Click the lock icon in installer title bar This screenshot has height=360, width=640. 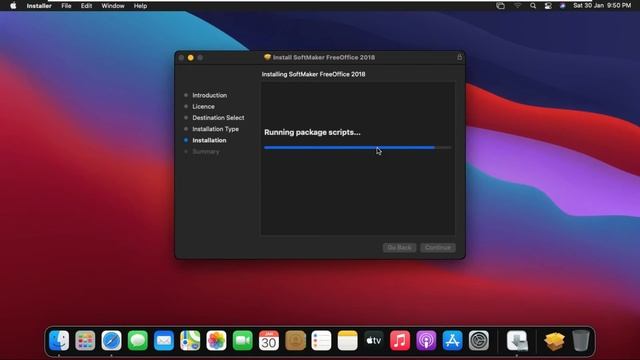click(x=460, y=57)
